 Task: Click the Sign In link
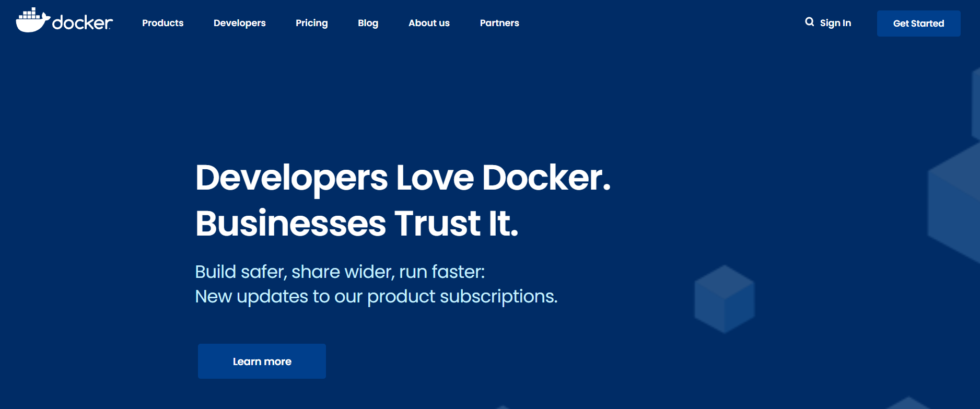point(835,23)
